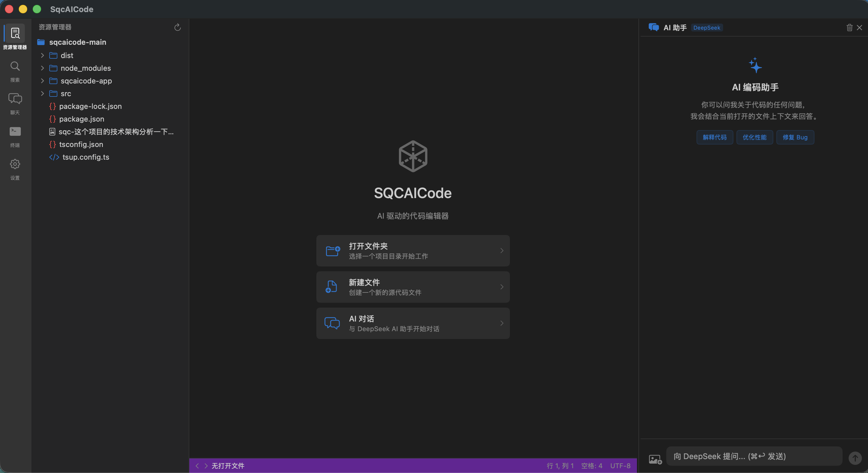Open the 搜索 search sidebar icon

(x=15, y=66)
